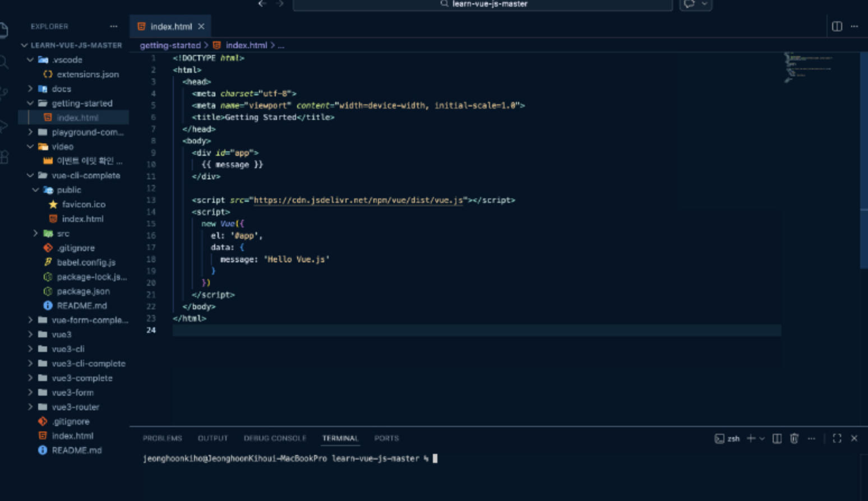Expand the vue3-router folder

click(75, 407)
